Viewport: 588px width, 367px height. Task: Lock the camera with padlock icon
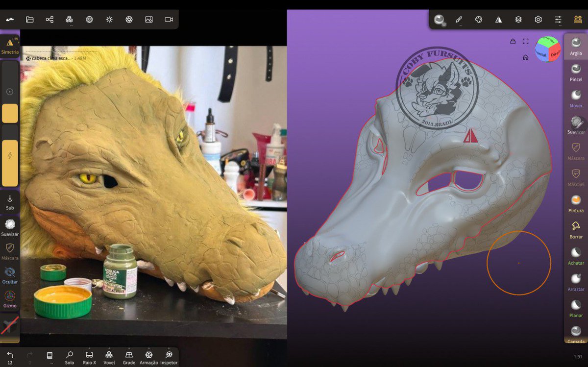[x=513, y=42]
